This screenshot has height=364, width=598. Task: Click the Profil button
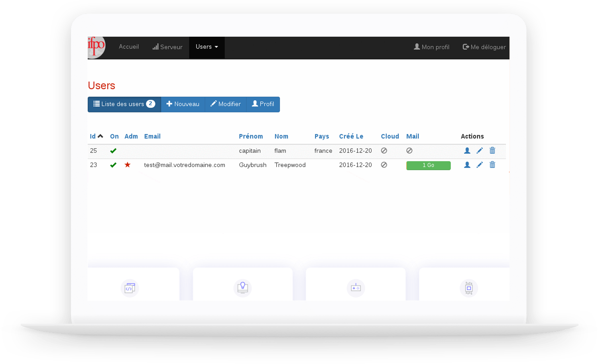pyautogui.click(x=263, y=104)
